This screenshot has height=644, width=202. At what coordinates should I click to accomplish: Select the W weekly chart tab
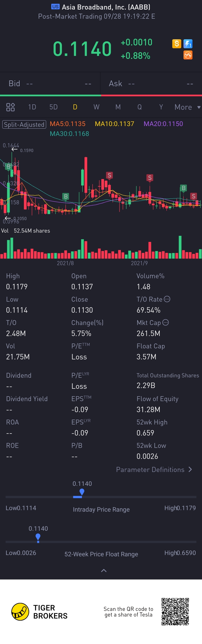97,107
